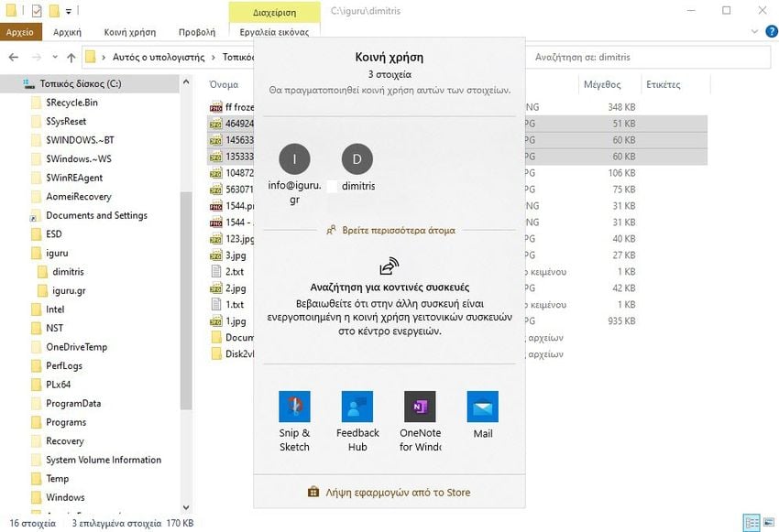Switch to the Προβολή ribbon tab
The width and height of the screenshot is (779, 532).
tap(196, 32)
